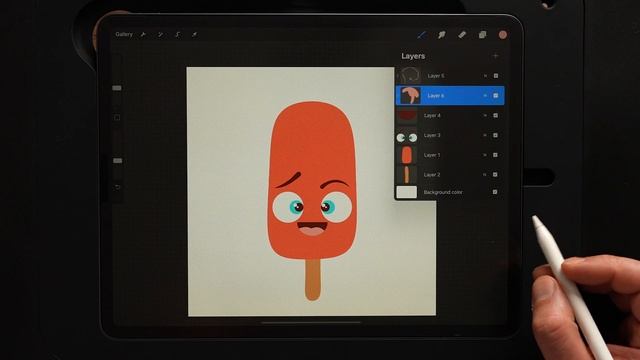The height and width of the screenshot is (360, 640).
Task: Adjust the brush size slider handle
Action: click(117, 88)
